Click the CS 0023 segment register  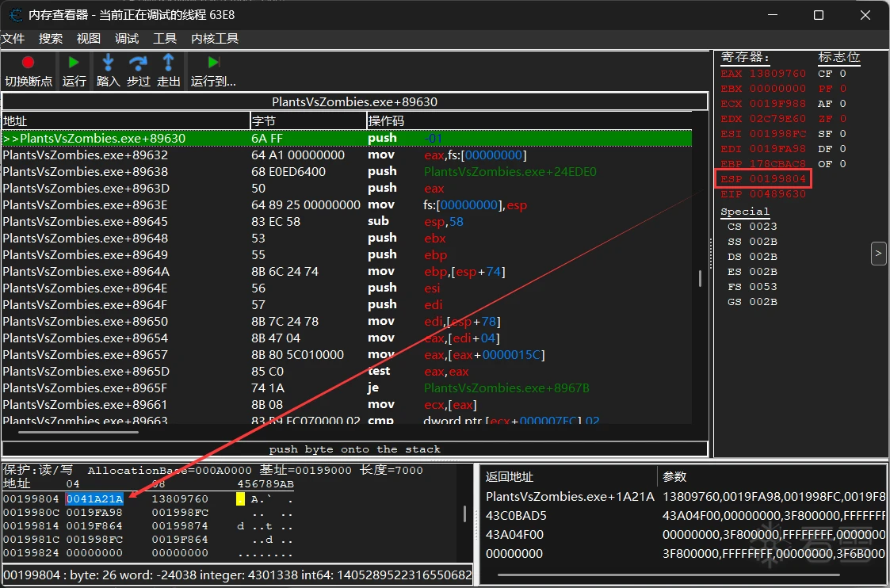[752, 227]
